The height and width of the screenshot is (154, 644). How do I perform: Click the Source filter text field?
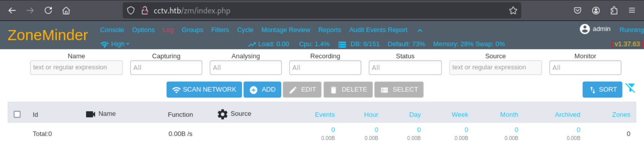[495, 67]
